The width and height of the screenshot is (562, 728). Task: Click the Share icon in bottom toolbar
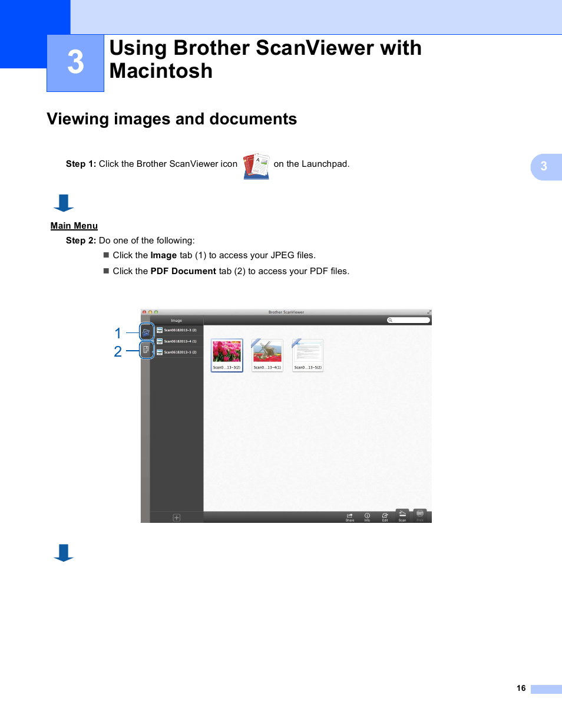click(350, 517)
